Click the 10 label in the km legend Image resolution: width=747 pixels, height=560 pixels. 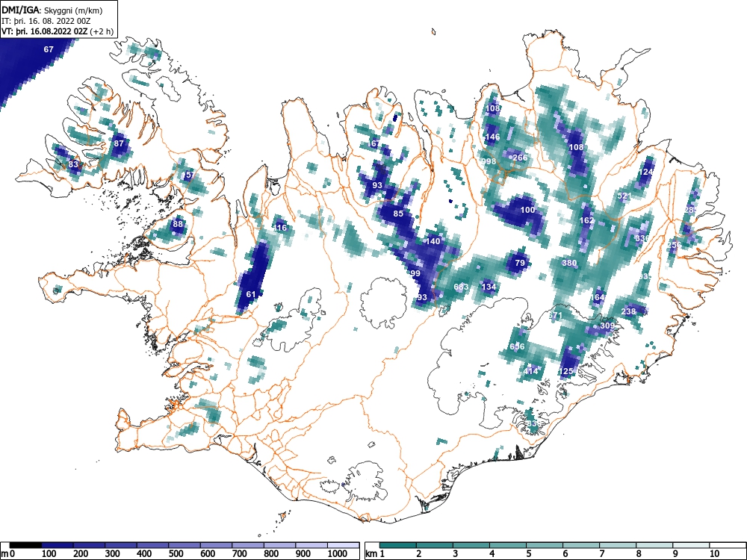(713, 554)
